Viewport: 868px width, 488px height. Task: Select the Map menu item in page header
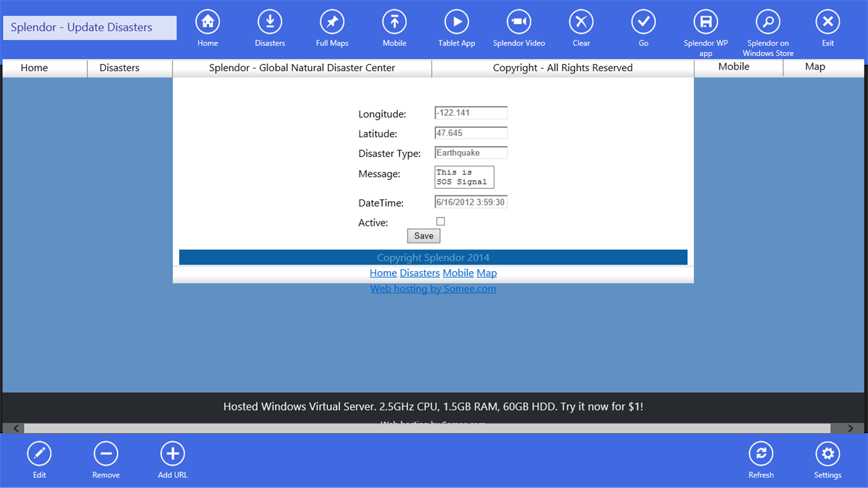[815, 67]
